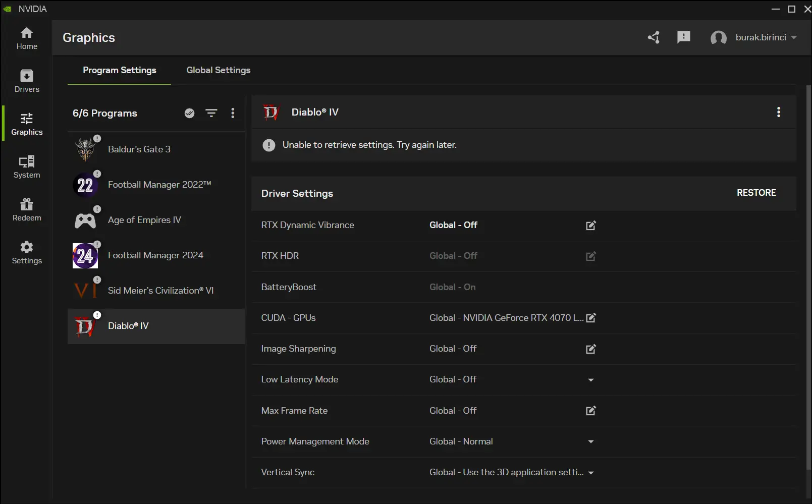
Task: Select Baldur's Gate 3 program
Action: [x=156, y=149]
